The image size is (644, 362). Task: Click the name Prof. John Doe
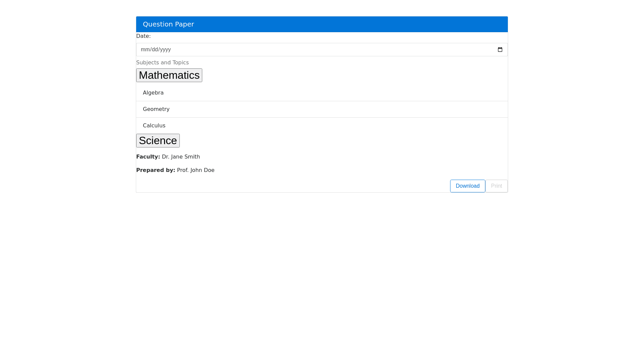pos(196,170)
